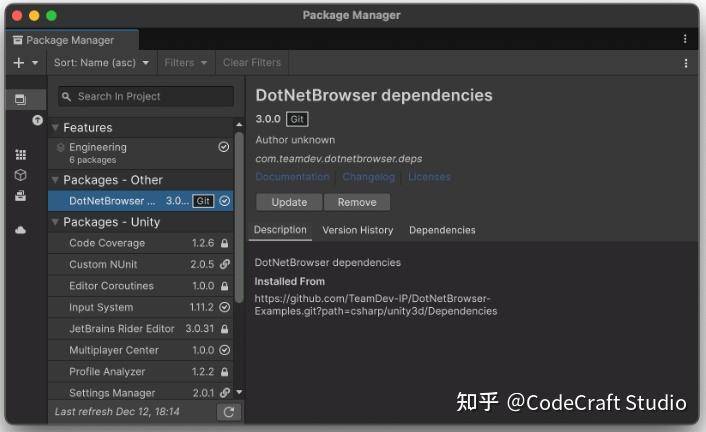Switch to the Dependencies tab
Screen dimensions: 706x432
click(442, 230)
